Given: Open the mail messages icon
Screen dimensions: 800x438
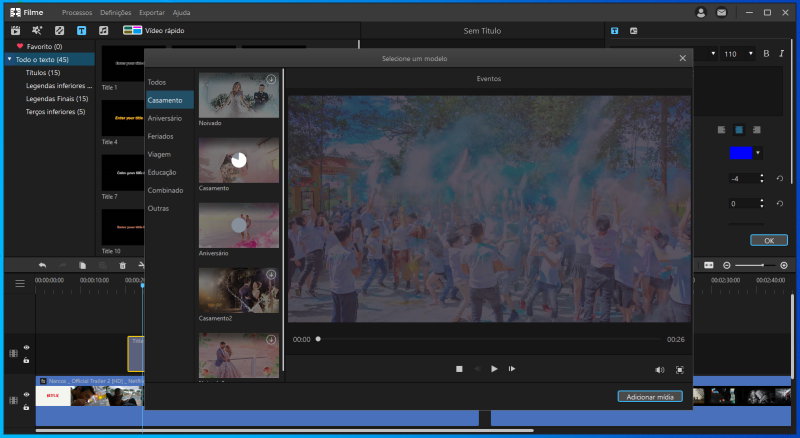Looking at the screenshot, I should point(721,13).
